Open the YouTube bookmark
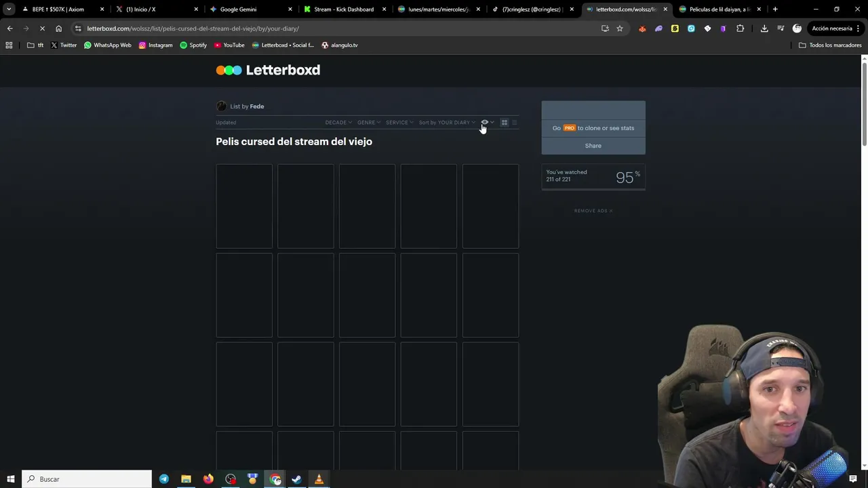868x488 pixels. click(x=229, y=45)
